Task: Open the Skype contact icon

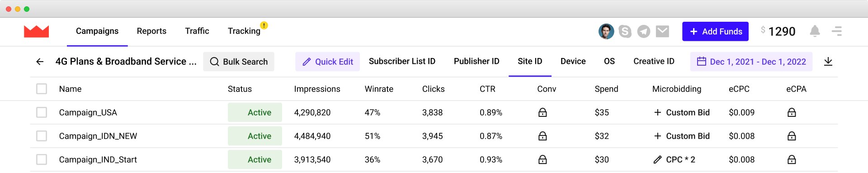Action: pos(625,31)
